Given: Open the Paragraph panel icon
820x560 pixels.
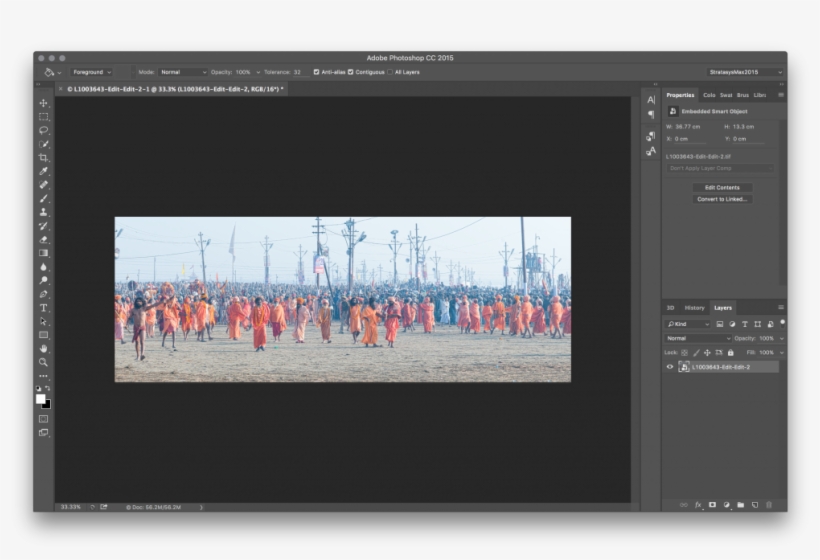Looking at the screenshot, I should point(651,114).
